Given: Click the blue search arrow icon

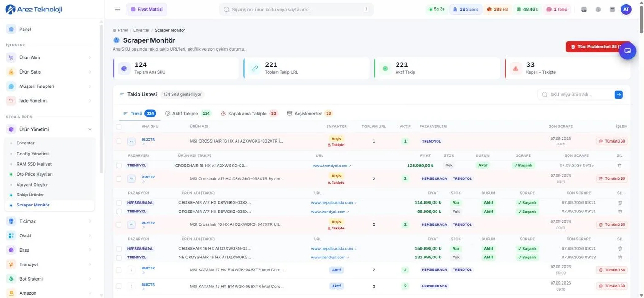Looking at the screenshot, I should pos(619,95).
